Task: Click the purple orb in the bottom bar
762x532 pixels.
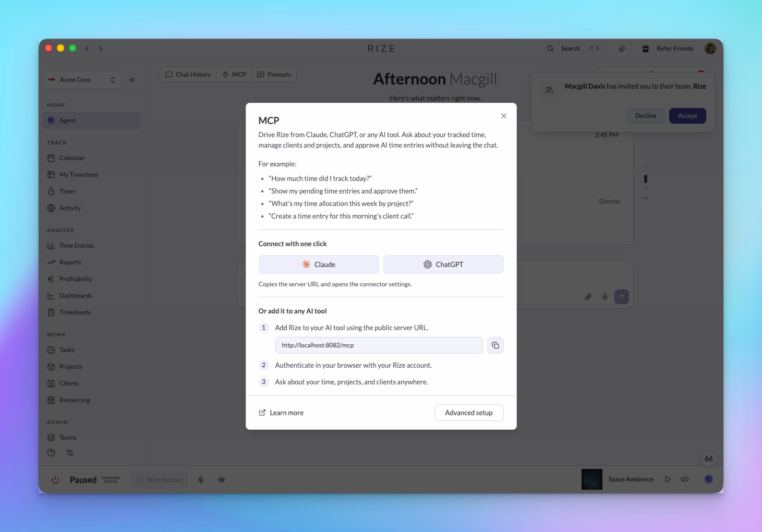Action: [x=709, y=479]
